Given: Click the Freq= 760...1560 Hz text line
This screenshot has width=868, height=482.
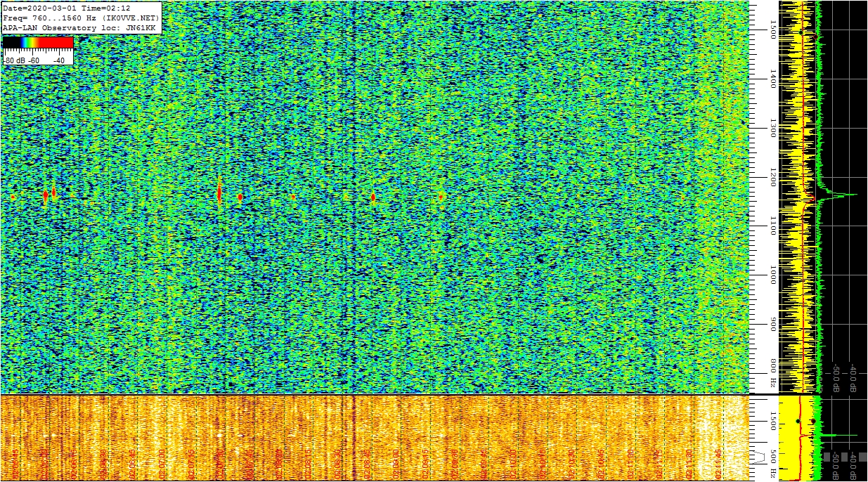Looking at the screenshot, I should (81, 18).
